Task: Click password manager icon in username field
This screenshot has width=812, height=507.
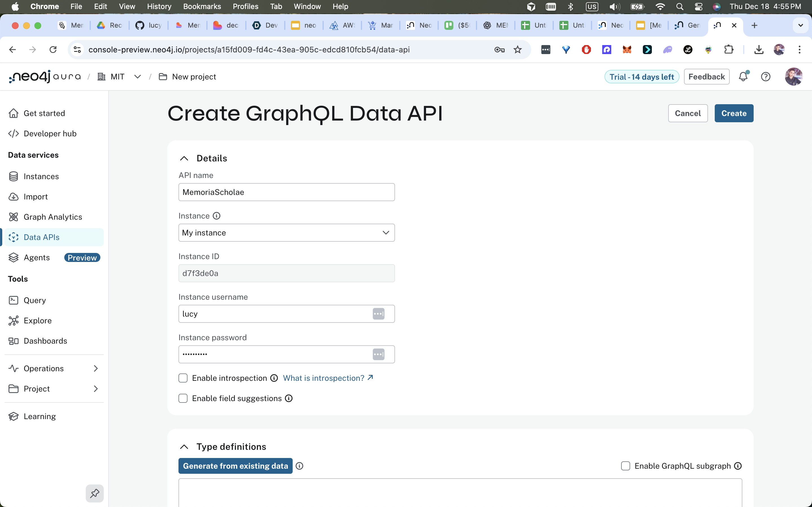Action: (378, 314)
